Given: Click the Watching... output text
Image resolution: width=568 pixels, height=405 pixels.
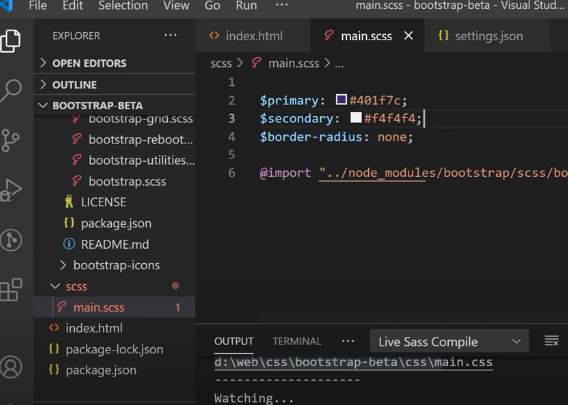Looking at the screenshot, I should click(254, 398).
